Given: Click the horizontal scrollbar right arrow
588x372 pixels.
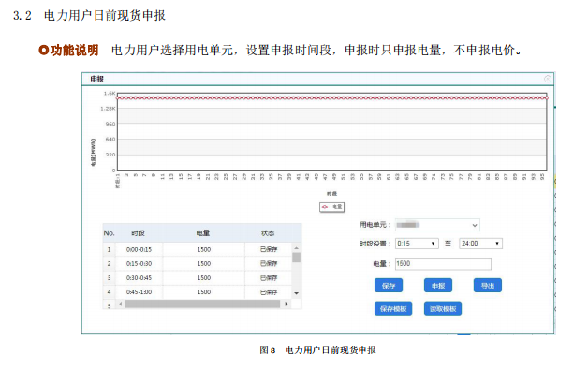Looking at the screenshot, I should pos(287,304).
